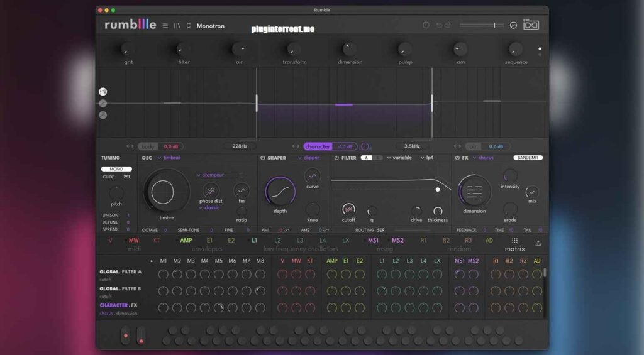Viewport: 644px width, 355px height.
Task: Select the MS1 mseg tab
Action: (373, 241)
